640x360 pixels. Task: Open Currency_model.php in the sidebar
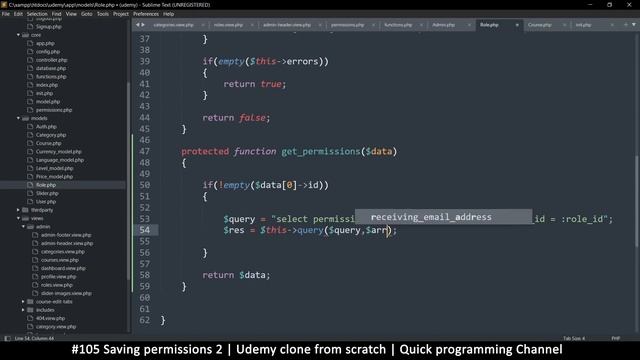point(59,151)
